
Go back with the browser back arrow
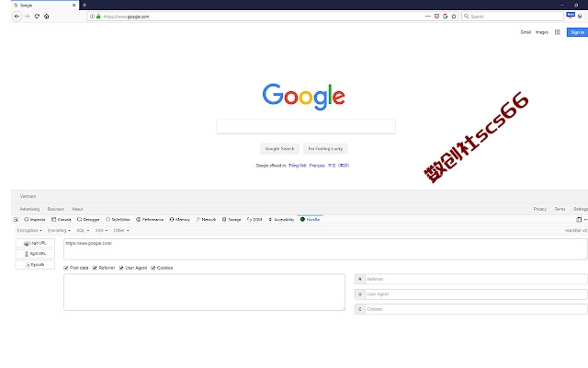[x=17, y=17]
